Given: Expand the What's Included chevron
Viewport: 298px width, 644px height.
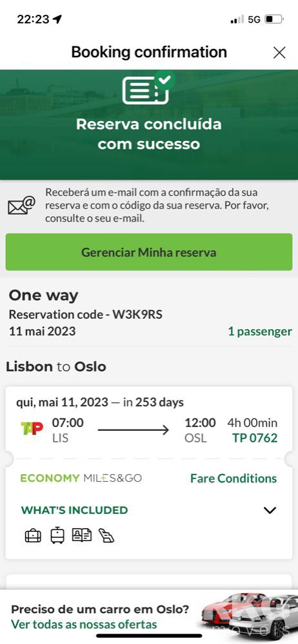Looking at the screenshot, I should click(270, 510).
